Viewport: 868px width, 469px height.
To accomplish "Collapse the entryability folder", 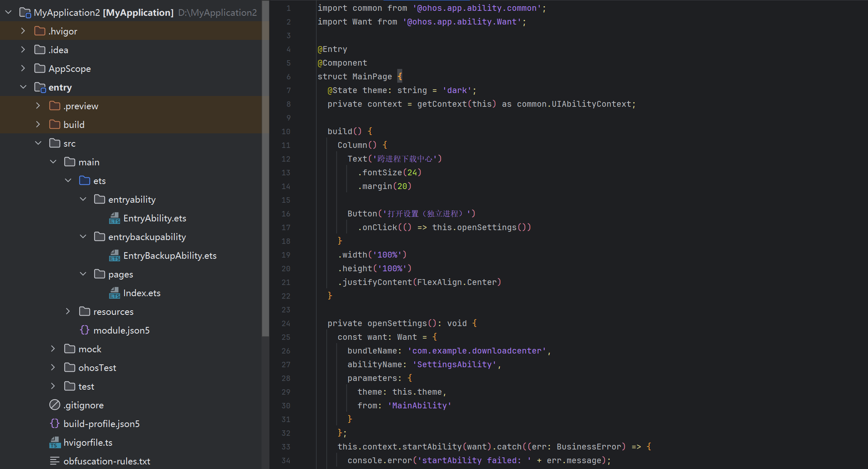I will coord(83,199).
